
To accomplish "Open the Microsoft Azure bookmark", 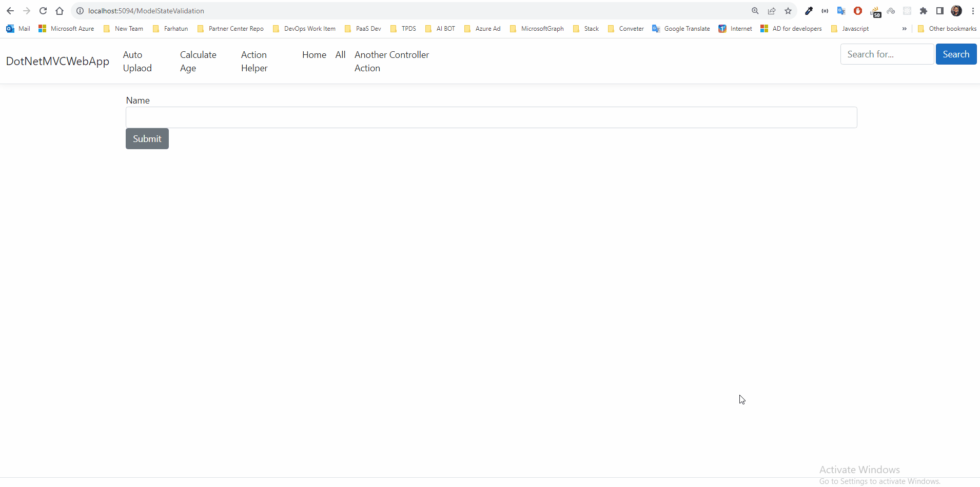I will (72, 29).
